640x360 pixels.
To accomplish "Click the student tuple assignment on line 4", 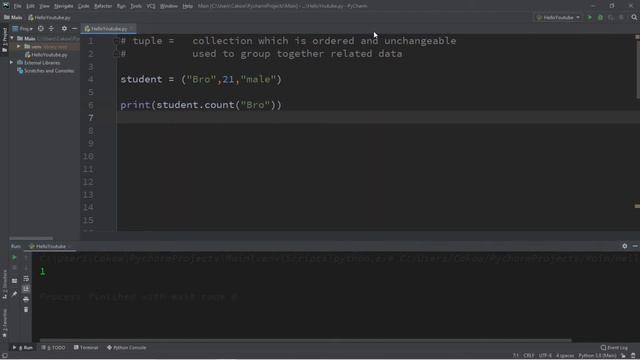I will 201,79.
